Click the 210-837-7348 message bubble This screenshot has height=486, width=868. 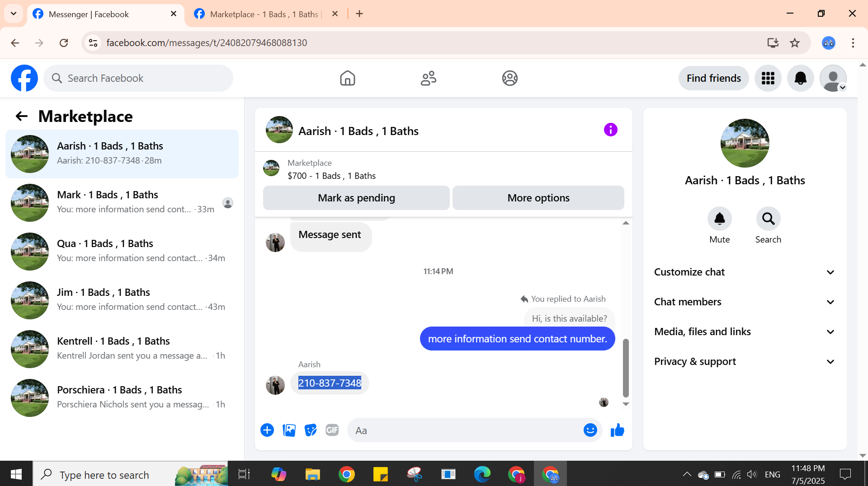(330, 383)
